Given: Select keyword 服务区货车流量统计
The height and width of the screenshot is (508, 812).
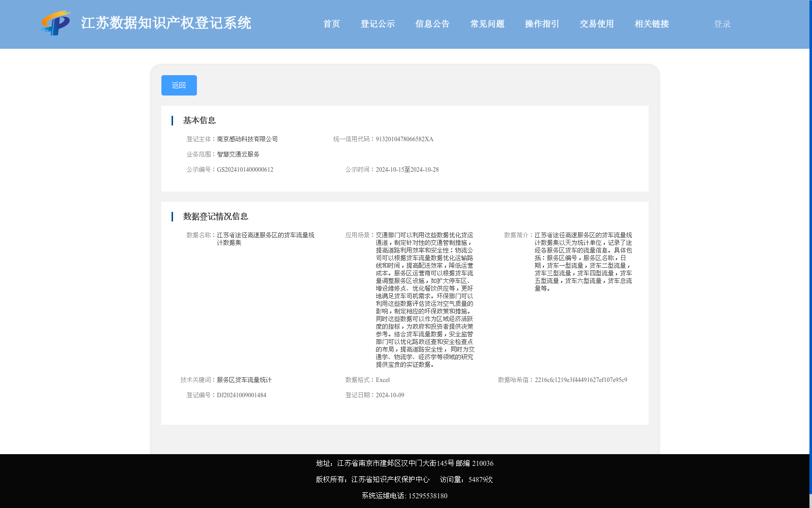Looking at the screenshot, I should click(244, 380).
